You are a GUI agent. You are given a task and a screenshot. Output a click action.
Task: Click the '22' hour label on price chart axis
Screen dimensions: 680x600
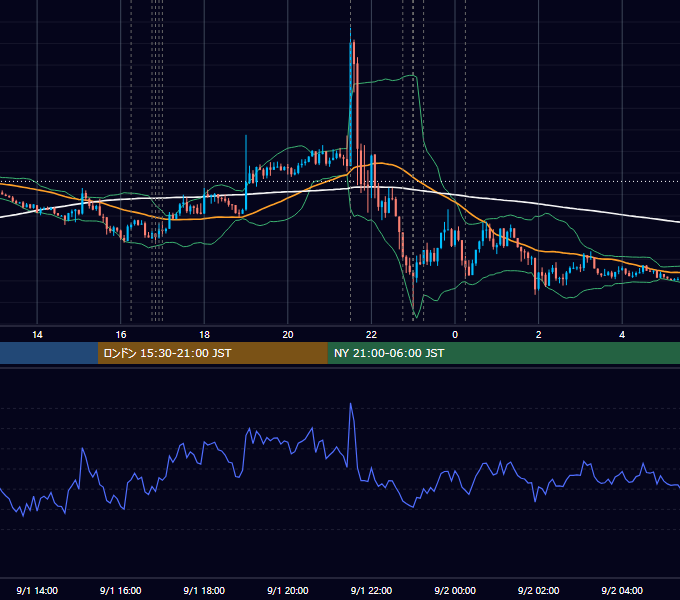[x=371, y=335]
